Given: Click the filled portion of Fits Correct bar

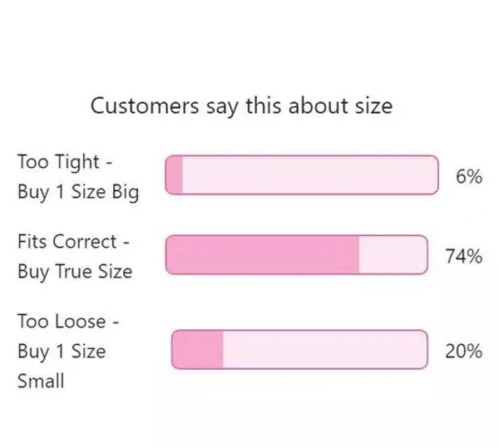Looking at the screenshot, I should [x=263, y=254].
